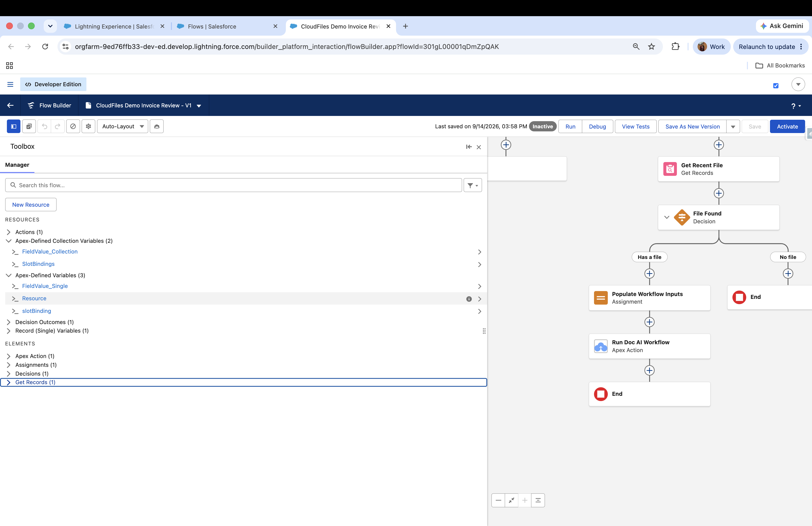Viewport: 812px width, 526px height.
Task: Click the Toolbox resize handle dots
Action: tap(484, 331)
